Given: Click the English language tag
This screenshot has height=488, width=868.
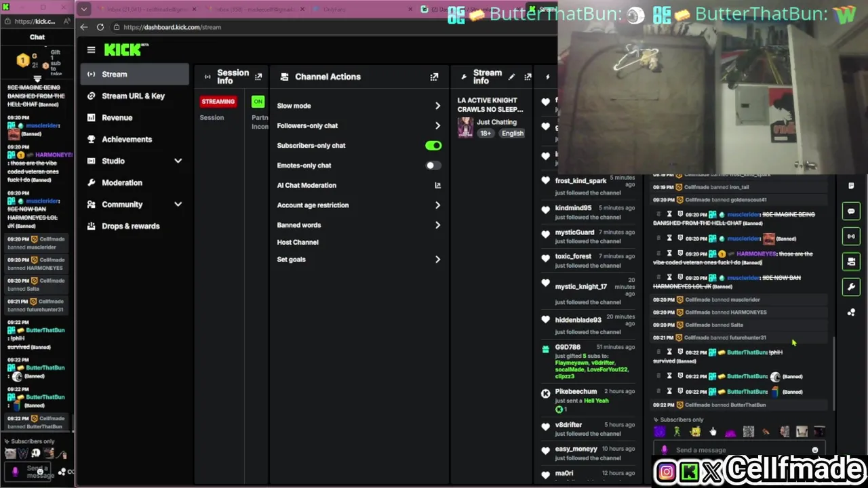Looking at the screenshot, I should [513, 134].
